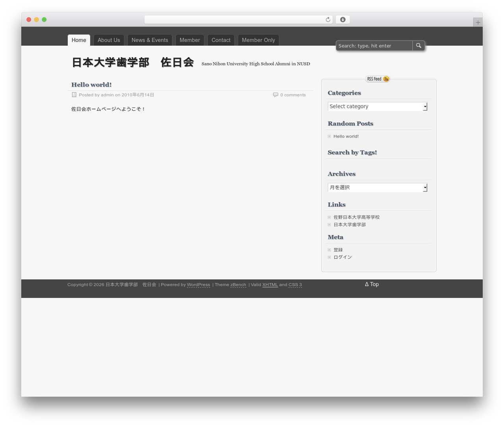Open the Member Only tab
Screen dimensions: 504x427
tap(258, 40)
